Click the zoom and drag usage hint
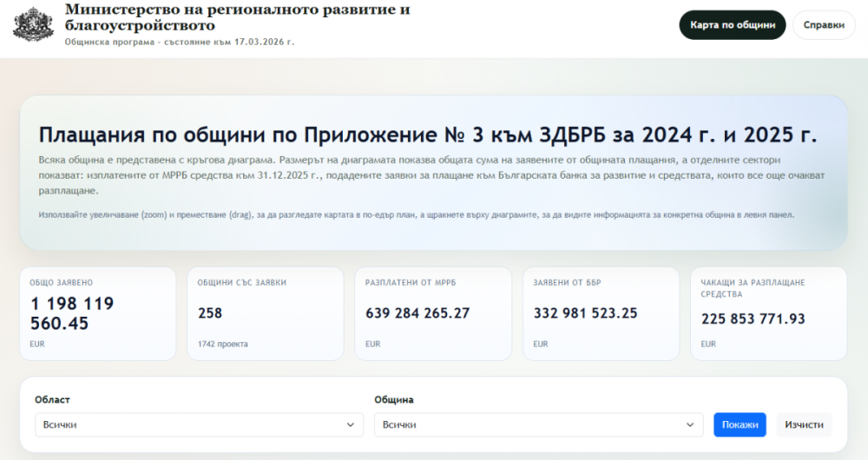The width and height of the screenshot is (868, 460). click(416, 214)
